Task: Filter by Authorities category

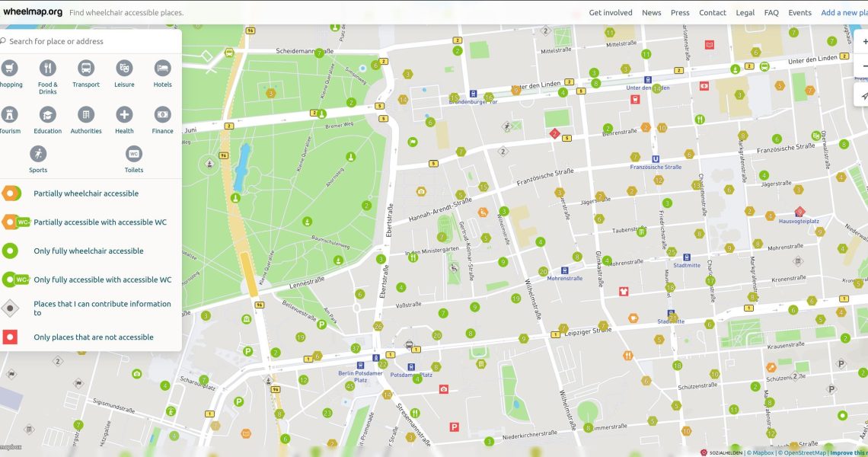Action: click(x=86, y=115)
